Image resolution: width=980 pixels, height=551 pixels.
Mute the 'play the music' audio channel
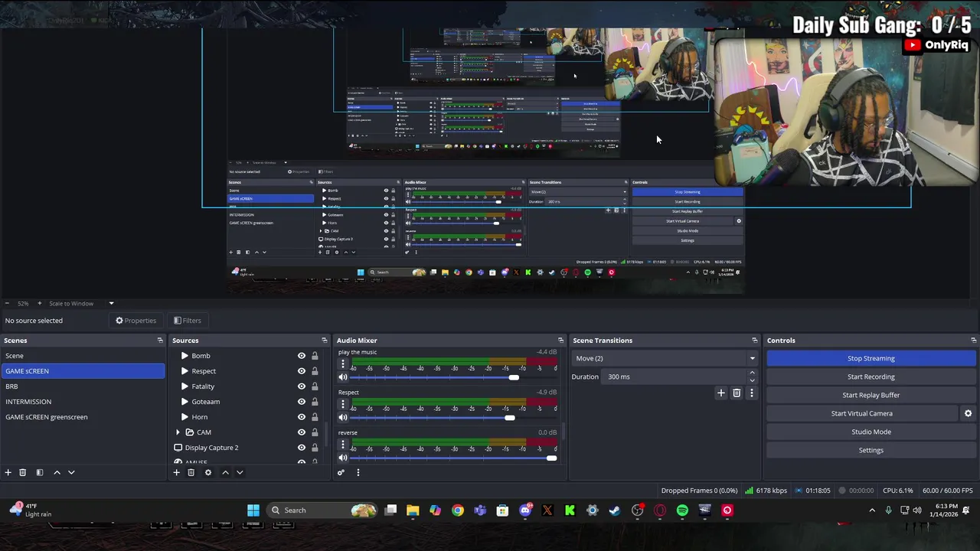click(x=343, y=377)
